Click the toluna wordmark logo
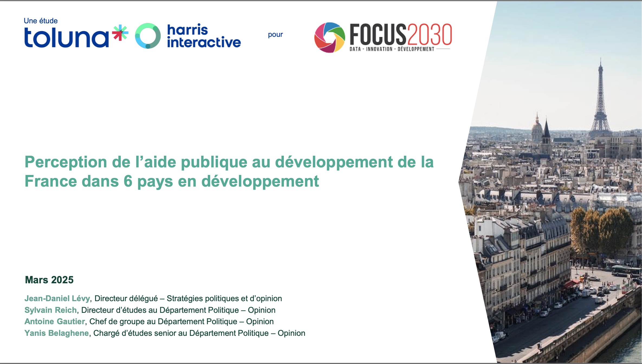Screen dimensions: 642x364 click(67, 38)
